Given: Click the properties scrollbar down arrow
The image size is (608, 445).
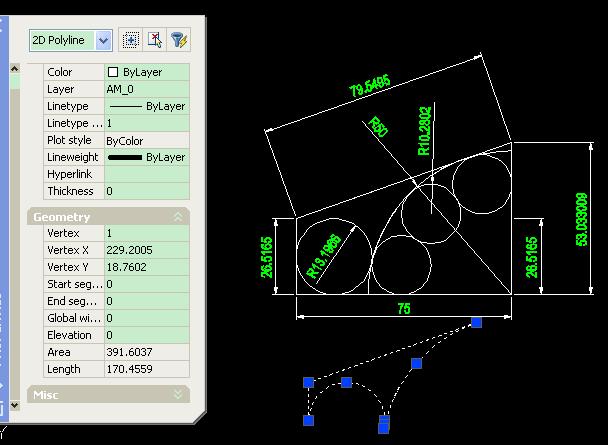Looking at the screenshot, I should click(15, 405).
